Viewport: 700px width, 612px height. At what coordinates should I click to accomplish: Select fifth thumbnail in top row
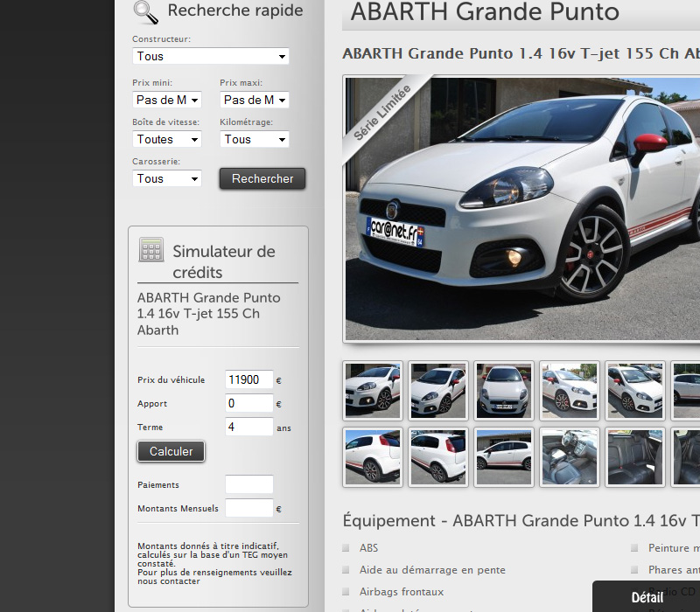point(635,391)
